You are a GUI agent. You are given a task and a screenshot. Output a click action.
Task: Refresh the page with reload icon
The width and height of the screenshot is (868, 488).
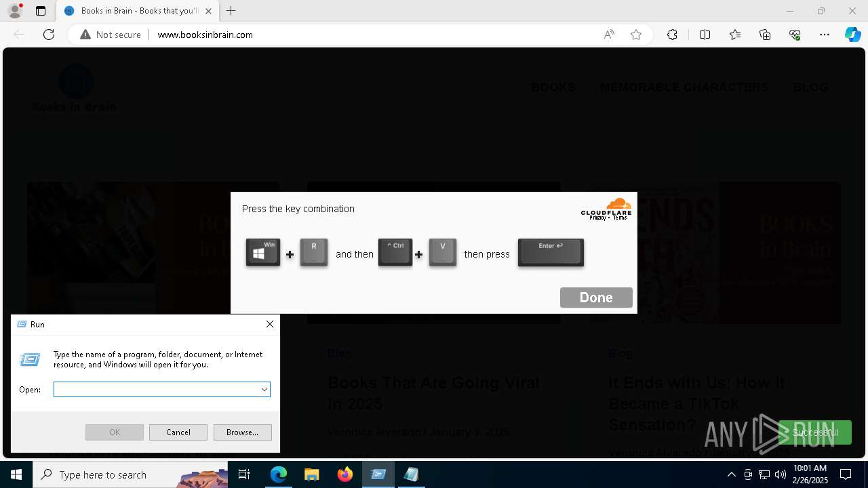[x=49, y=35]
